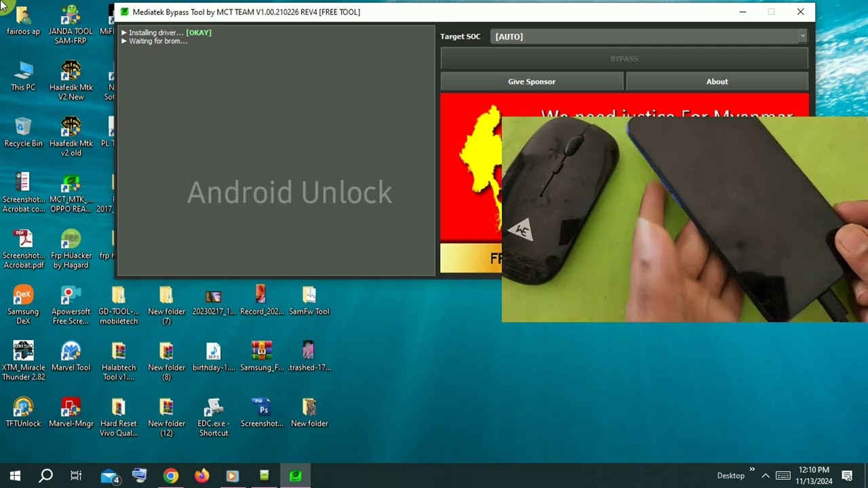Open the birthday-1... MP3 file

(x=214, y=357)
